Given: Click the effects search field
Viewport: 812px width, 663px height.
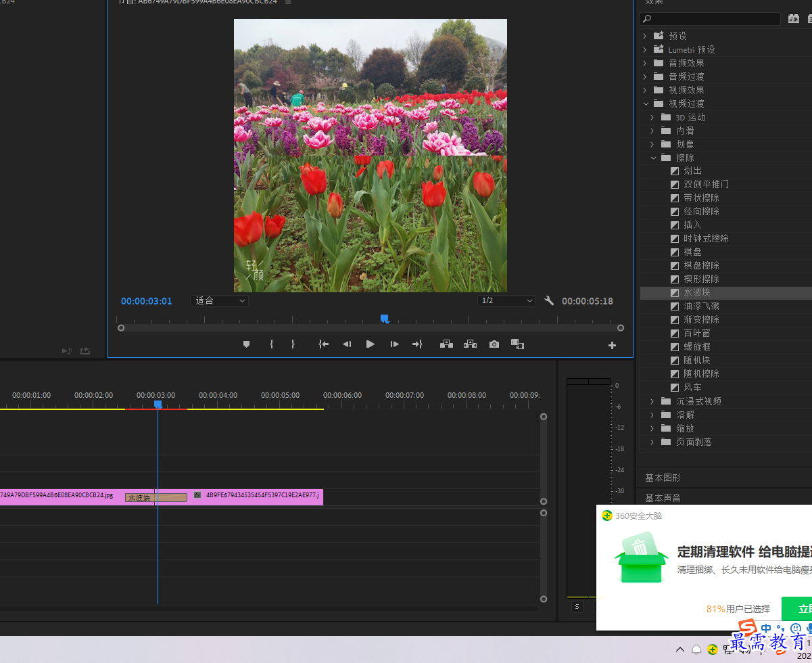Looking at the screenshot, I should [x=711, y=19].
